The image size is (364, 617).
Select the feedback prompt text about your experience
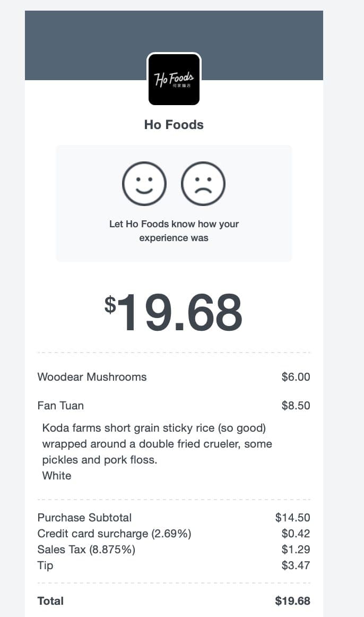coord(174,230)
